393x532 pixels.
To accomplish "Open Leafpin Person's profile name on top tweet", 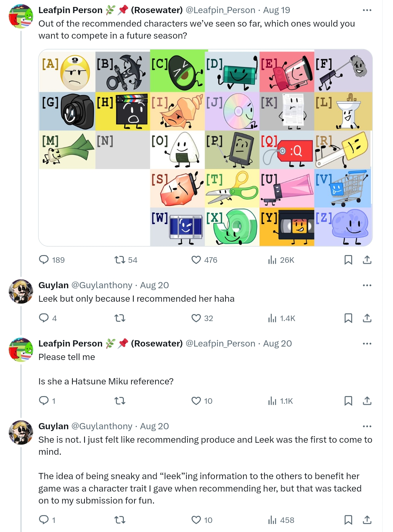I will (70, 10).
